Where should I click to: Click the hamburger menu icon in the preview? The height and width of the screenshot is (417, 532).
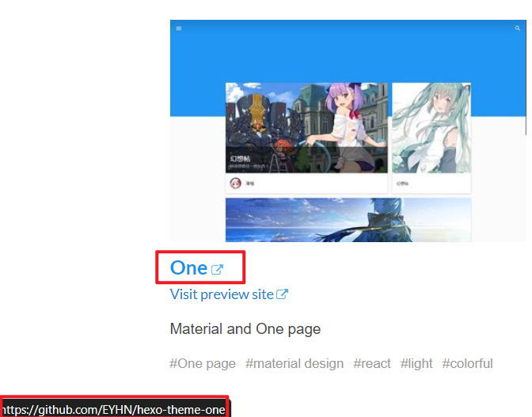point(179,28)
